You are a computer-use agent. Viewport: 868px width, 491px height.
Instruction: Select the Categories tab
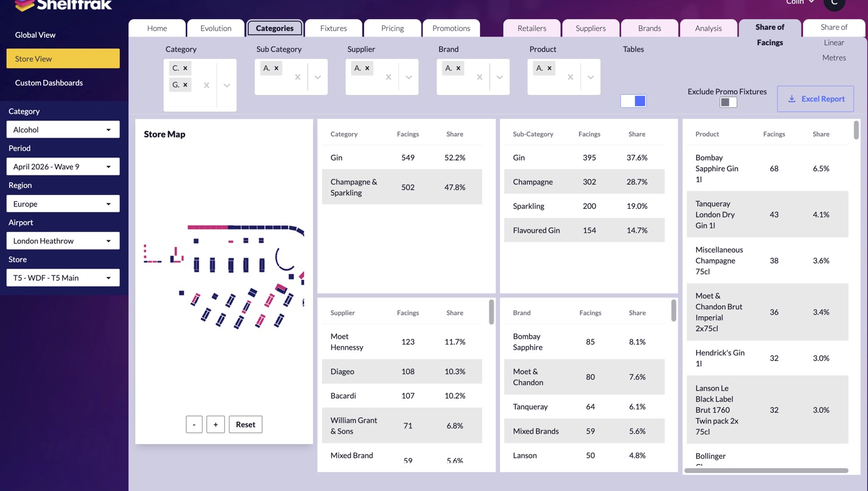pos(275,28)
